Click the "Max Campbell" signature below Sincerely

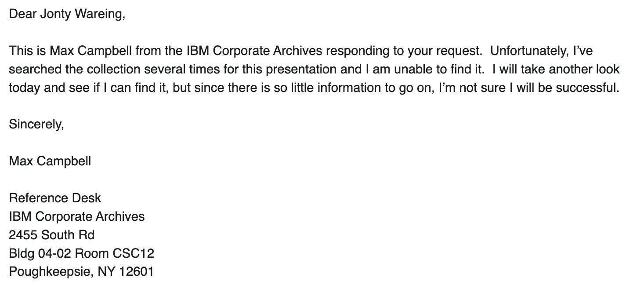50,161
